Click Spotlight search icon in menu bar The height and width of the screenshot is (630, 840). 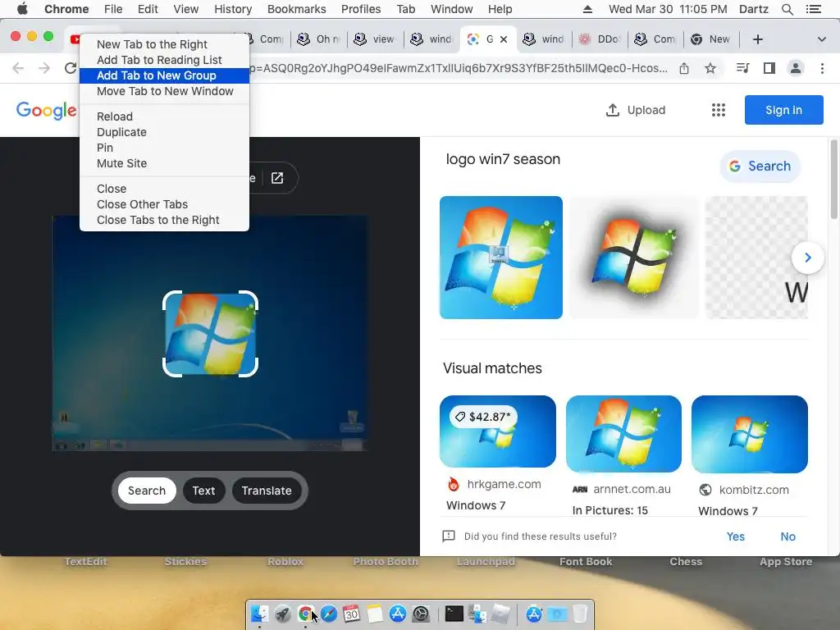pos(787,9)
